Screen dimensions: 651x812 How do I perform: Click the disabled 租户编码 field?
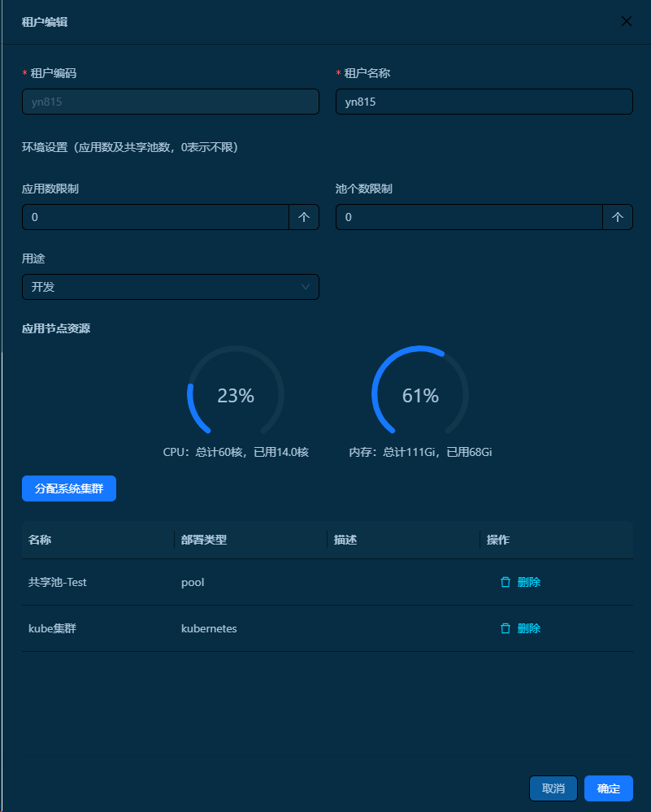point(171,102)
